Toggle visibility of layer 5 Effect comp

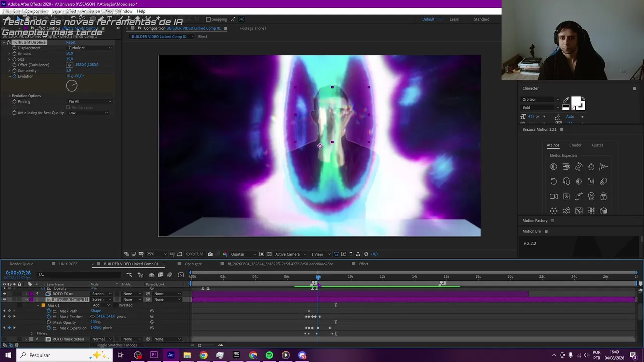[x=4, y=300]
